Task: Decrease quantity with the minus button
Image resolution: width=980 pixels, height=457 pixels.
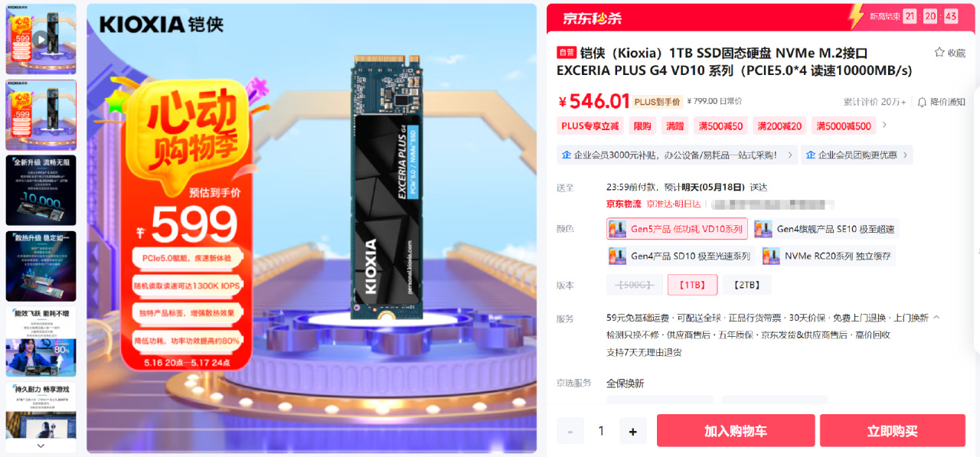Action: [x=570, y=432]
